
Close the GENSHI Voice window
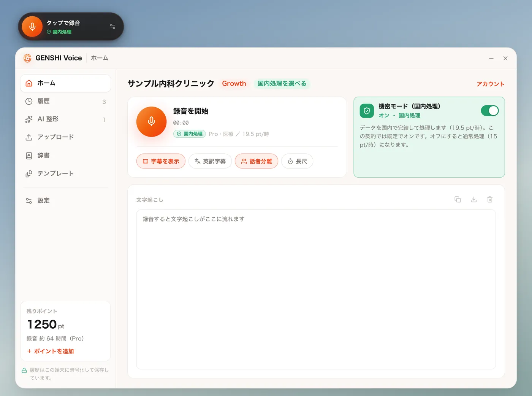505,58
